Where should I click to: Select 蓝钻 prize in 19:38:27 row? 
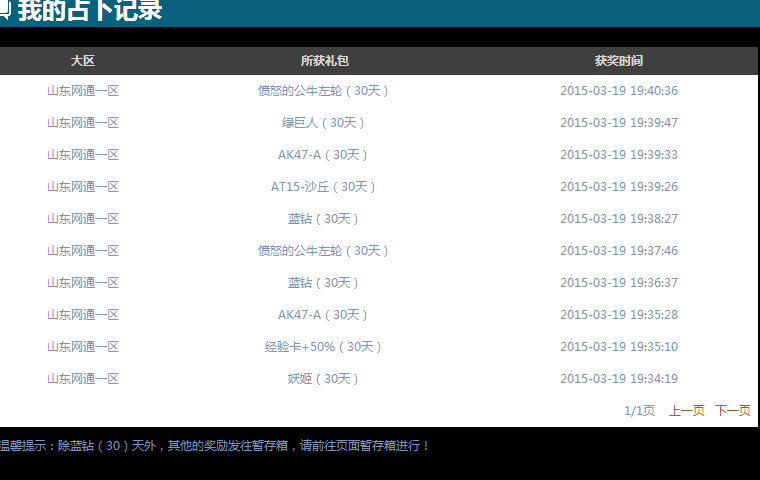pyautogui.click(x=323, y=219)
